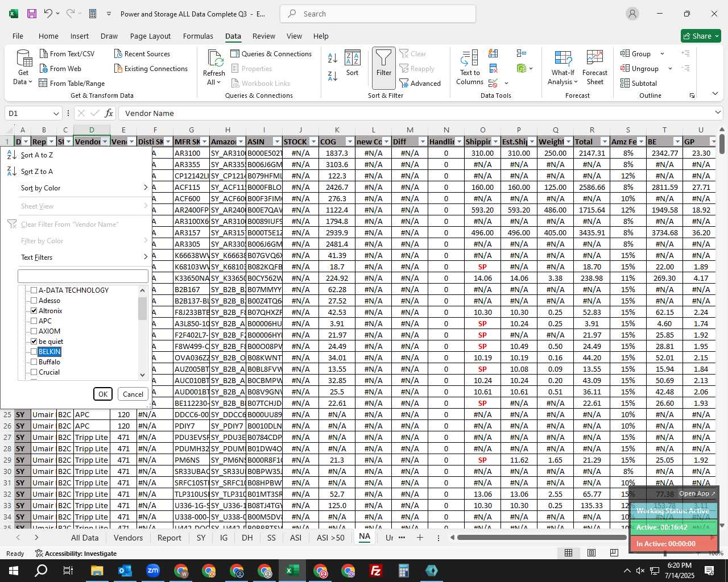Open Existing Connections
The width and height of the screenshot is (728, 582).
[x=151, y=68]
